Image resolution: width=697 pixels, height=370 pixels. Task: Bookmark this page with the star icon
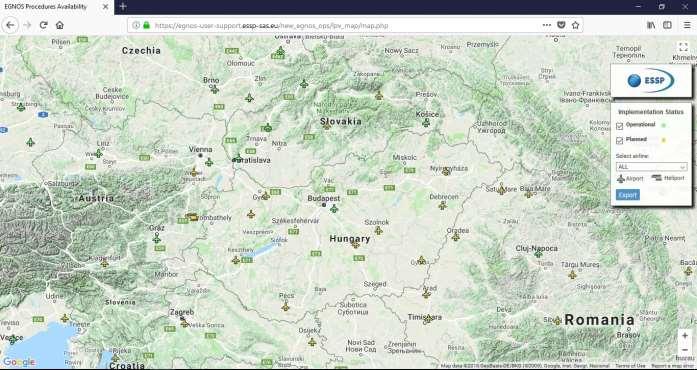575,25
